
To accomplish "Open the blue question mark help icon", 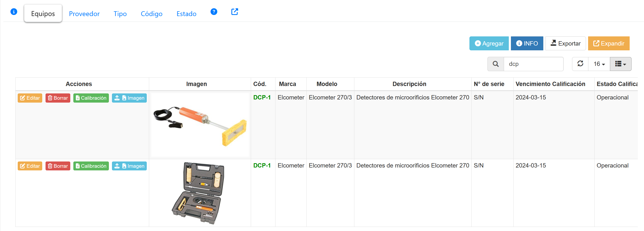I will 213,12.
